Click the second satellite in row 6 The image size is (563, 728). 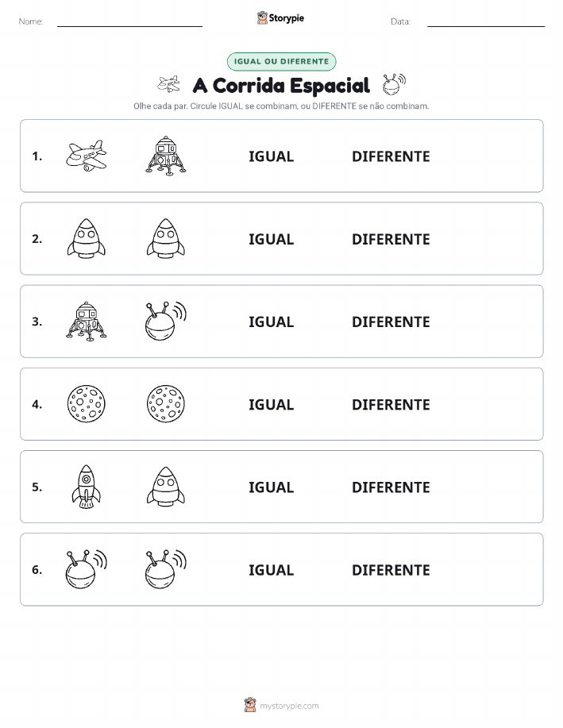pos(166,568)
